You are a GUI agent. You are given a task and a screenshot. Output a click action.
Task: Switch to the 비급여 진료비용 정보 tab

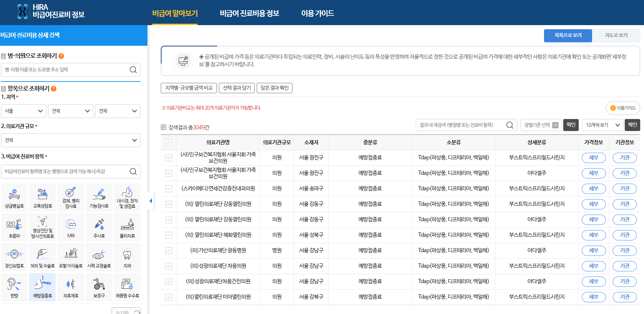[x=249, y=13]
